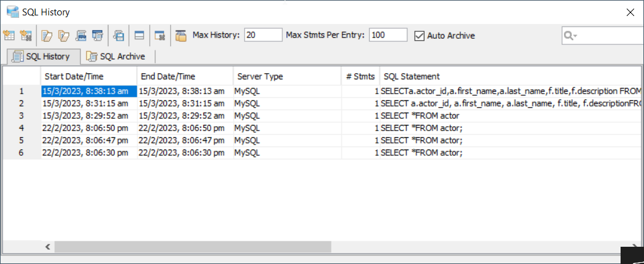Click the window-with-X icon beside Max History
The height and width of the screenshot is (264, 644).
[x=160, y=36]
